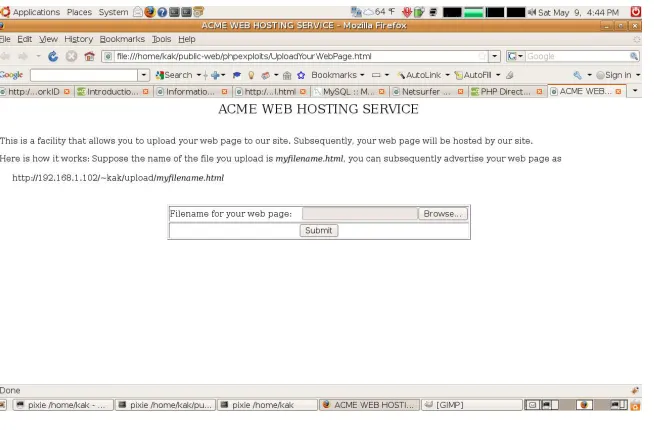Click the Forward navigation arrow
This screenshot has width=654, height=430.
(23, 56)
